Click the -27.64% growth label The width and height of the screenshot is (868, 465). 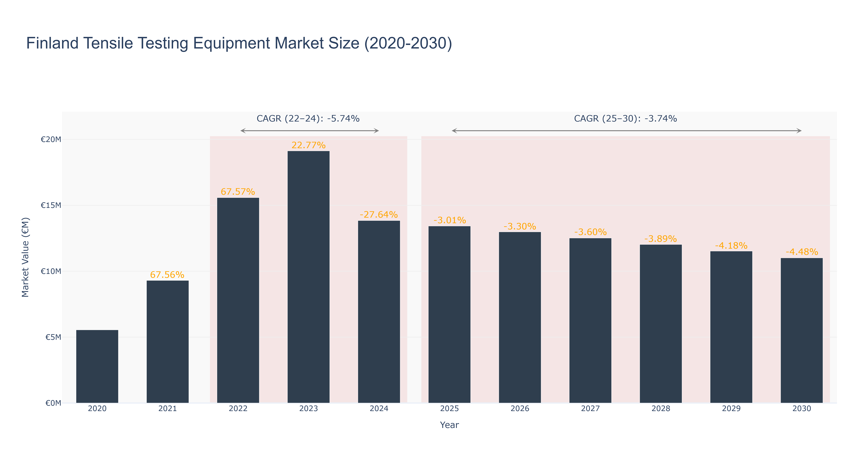point(379,215)
